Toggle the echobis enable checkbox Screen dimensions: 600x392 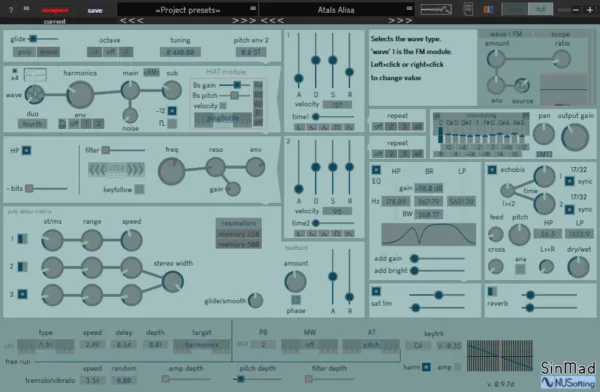(x=492, y=170)
